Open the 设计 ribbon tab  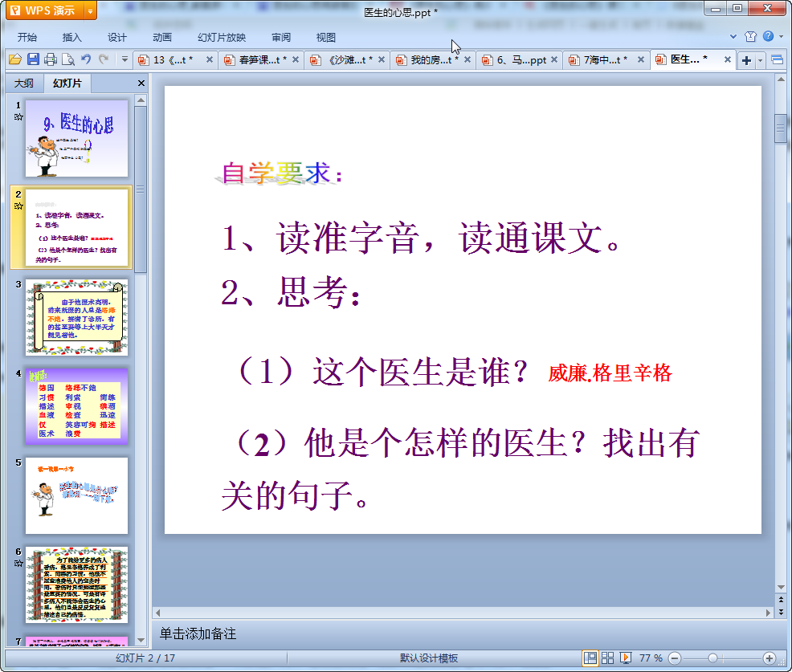(116, 38)
